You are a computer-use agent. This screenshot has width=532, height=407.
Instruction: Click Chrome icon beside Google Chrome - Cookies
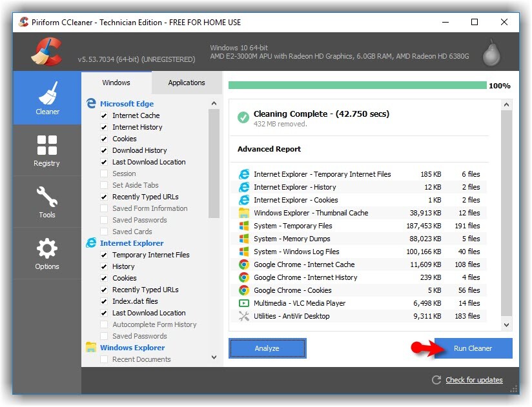click(x=244, y=290)
